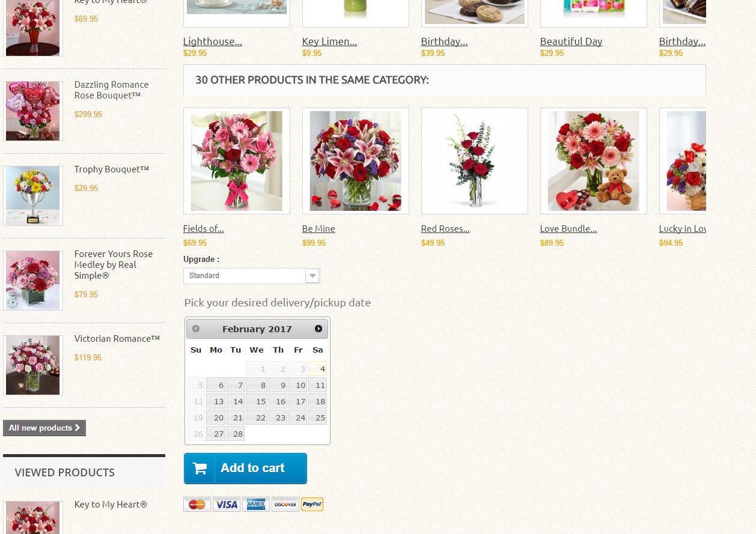
Task: Open the Upgrade dropdown arrow
Action: 312,276
